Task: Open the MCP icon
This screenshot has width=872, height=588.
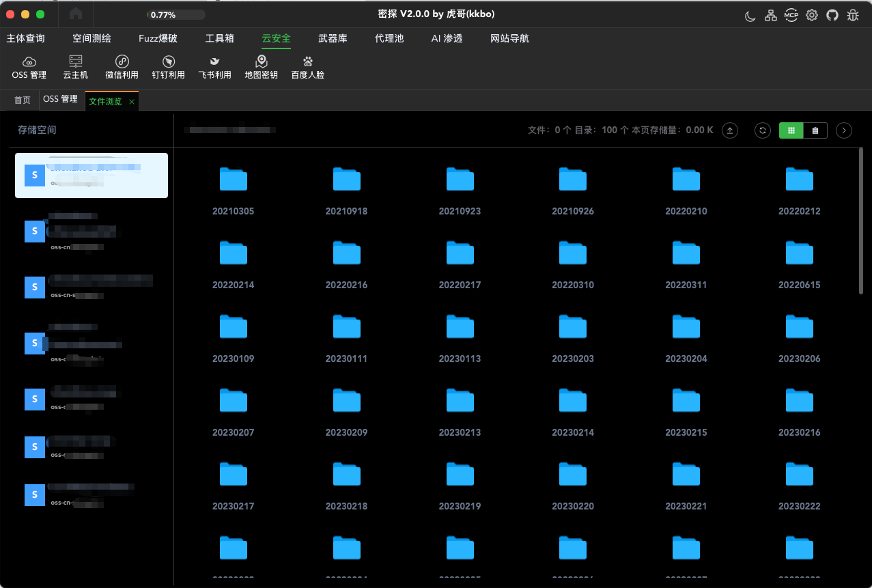Action: (x=791, y=15)
